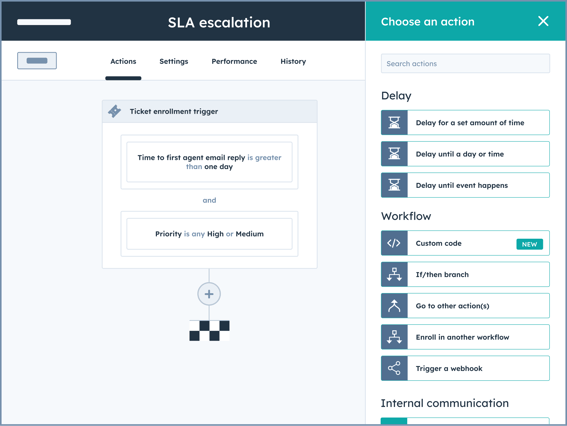Viewport: 567px width, 426px height.
Task: Select Delay for a set amount of time
Action: pyautogui.click(x=465, y=123)
